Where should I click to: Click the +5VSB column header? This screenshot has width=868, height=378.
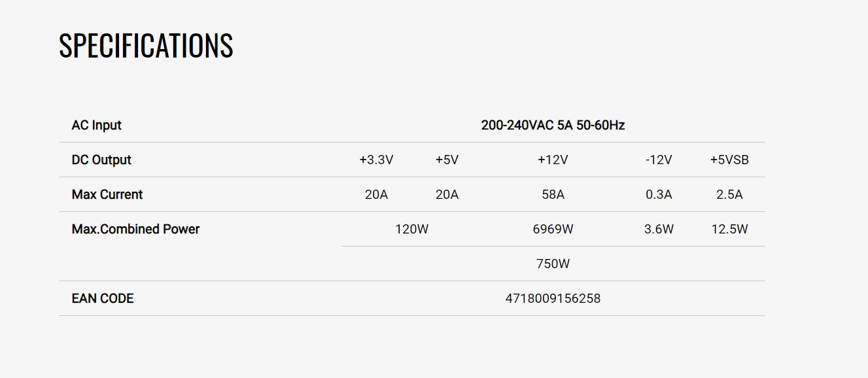pos(729,160)
